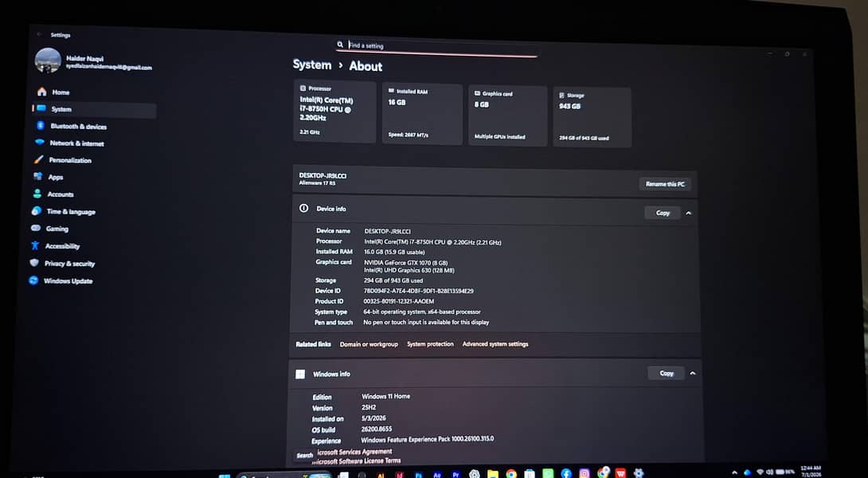Select the Windows 11 Home edition text
The image size is (868, 478).
tap(386, 396)
